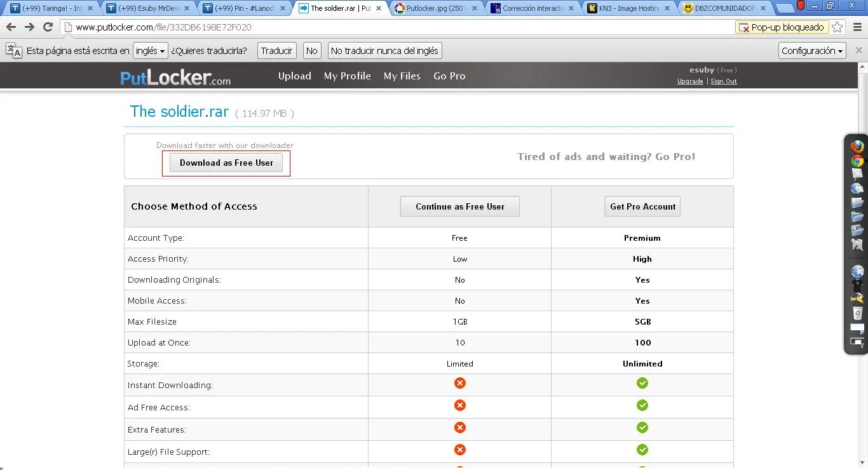Click the Yes value for Mobile Access
868x470 pixels.
(x=642, y=301)
